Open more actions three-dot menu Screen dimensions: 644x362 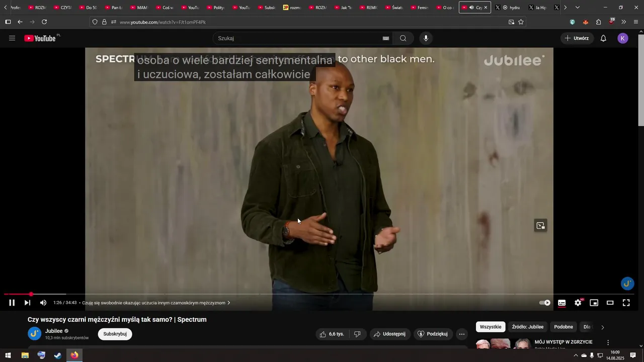tap(462, 334)
